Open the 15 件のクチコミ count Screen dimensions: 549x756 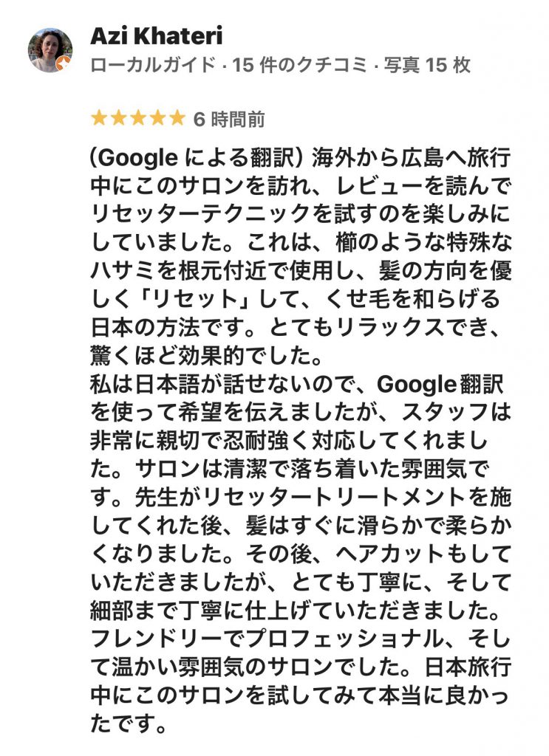click(x=299, y=66)
